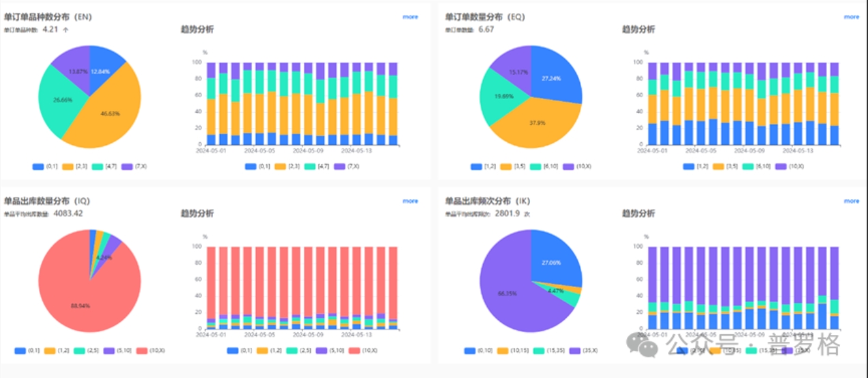
Task: Click the blue 27.09% slice in the IK pie
Action: (555, 260)
